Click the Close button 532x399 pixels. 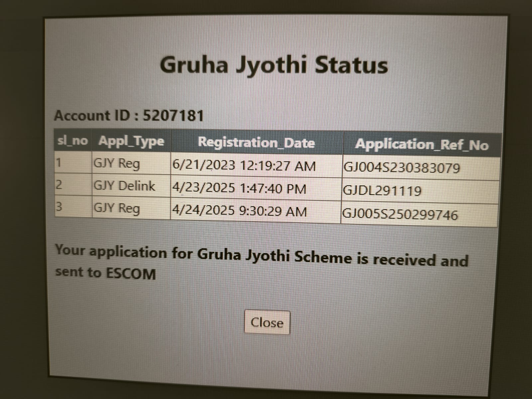click(x=267, y=322)
